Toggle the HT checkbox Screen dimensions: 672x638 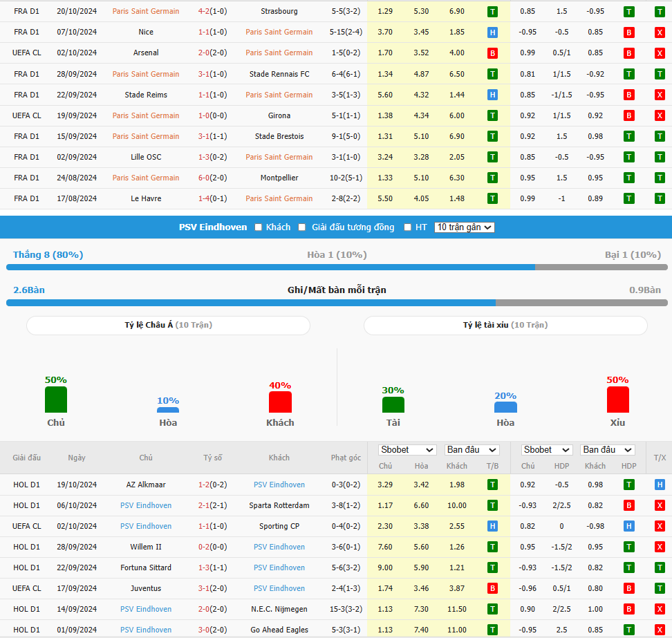pos(408,227)
